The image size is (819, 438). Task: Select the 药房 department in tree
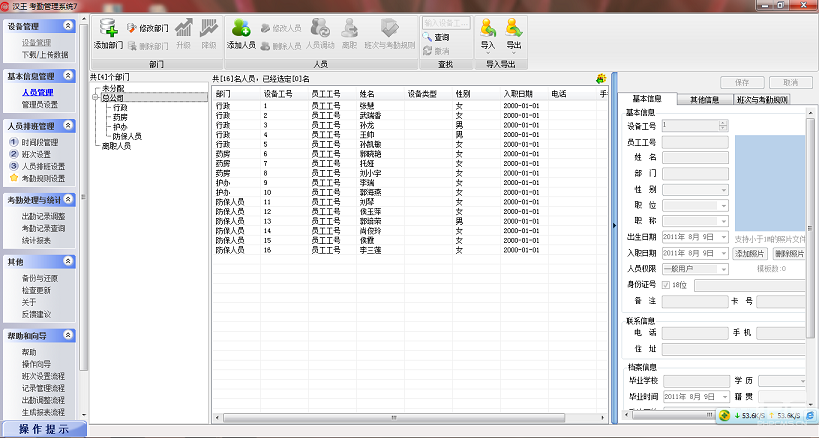(x=120, y=117)
